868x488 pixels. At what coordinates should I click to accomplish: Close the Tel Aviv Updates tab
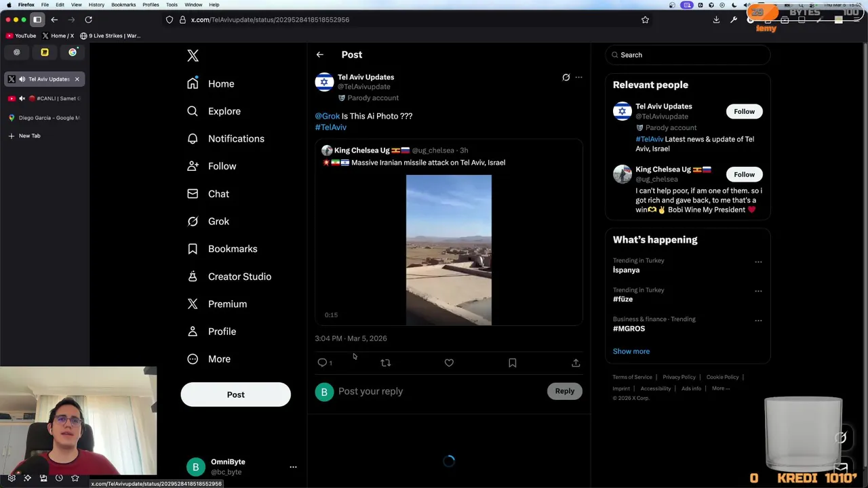point(77,79)
